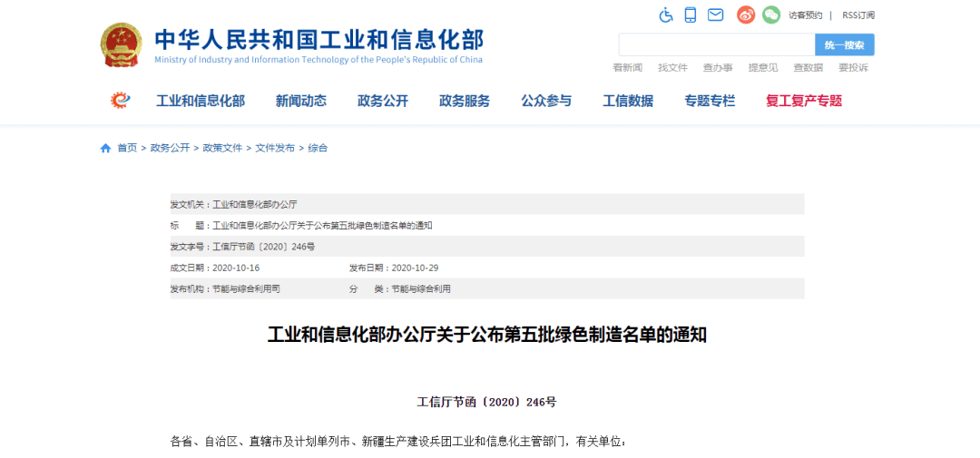980x458 pixels.
Task: Click the 发布机构 节能与综合利用司 entry
Action: [x=225, y=289]
